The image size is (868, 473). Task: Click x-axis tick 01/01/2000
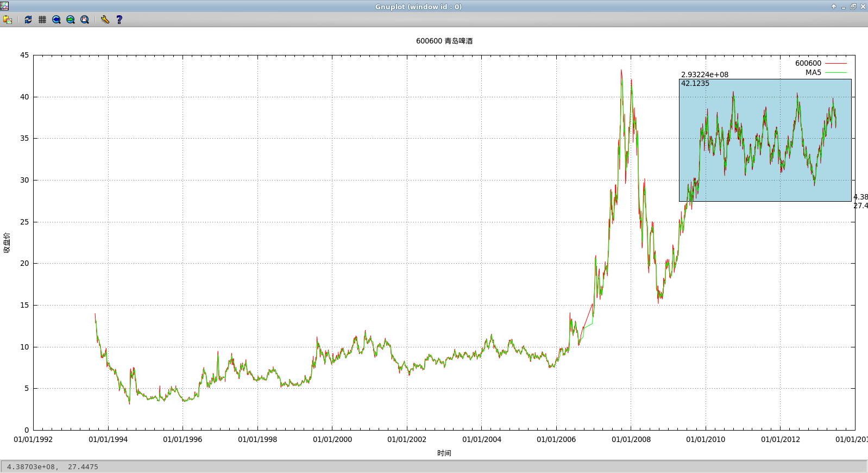pos(332,439)
